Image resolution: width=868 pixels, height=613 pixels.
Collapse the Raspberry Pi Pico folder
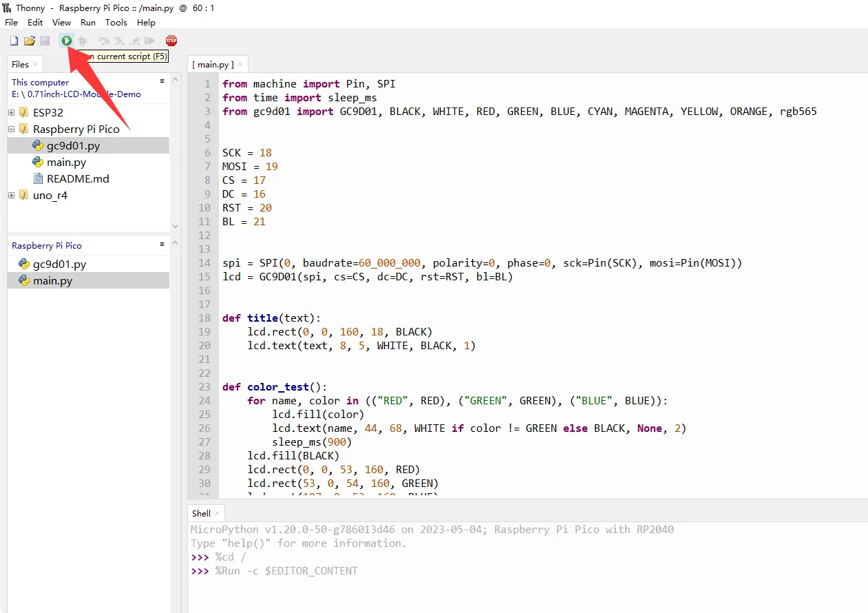click(x=12, y=129)
